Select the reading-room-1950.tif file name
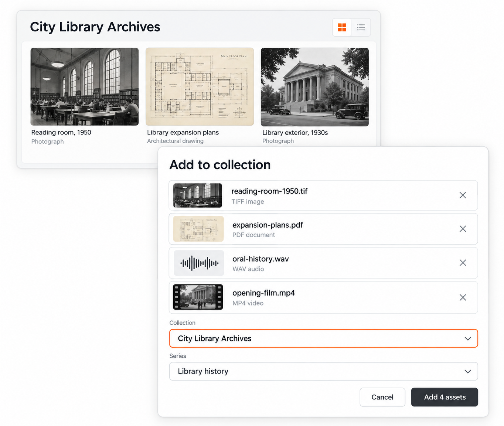Image resolution: width=504 pixels, height=426 pixels. pyautogui.click(x=269, y=191)
